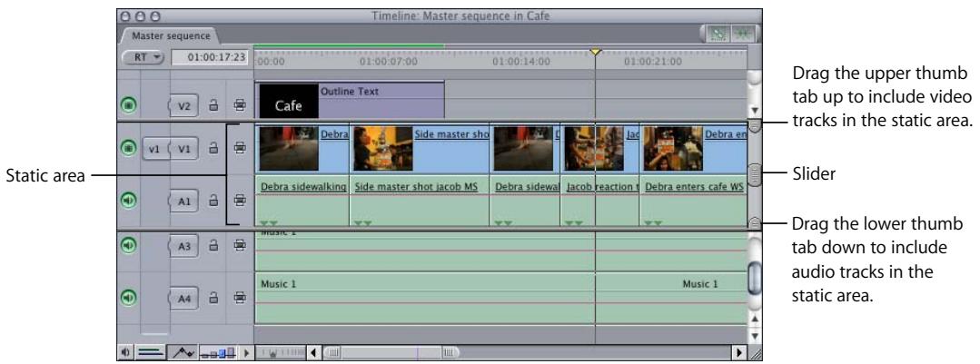Toggle Clip Overlays with the line-graph icon
The height and width of the screenshot is (364, 980).
183,353
